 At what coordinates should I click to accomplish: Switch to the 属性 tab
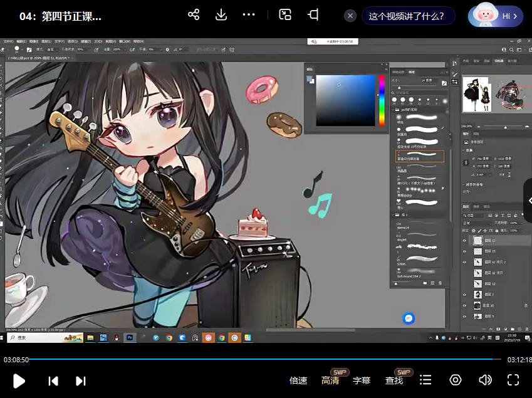(x=464, y=134)
